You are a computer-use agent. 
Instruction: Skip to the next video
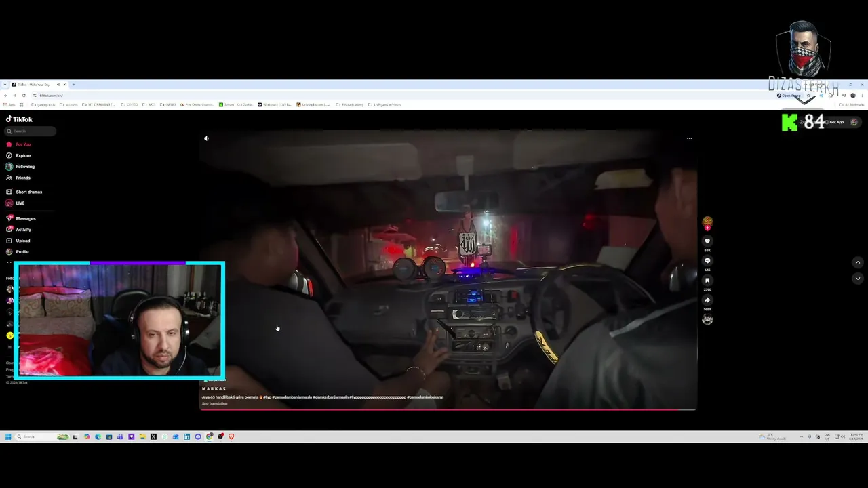pos(857,279)
